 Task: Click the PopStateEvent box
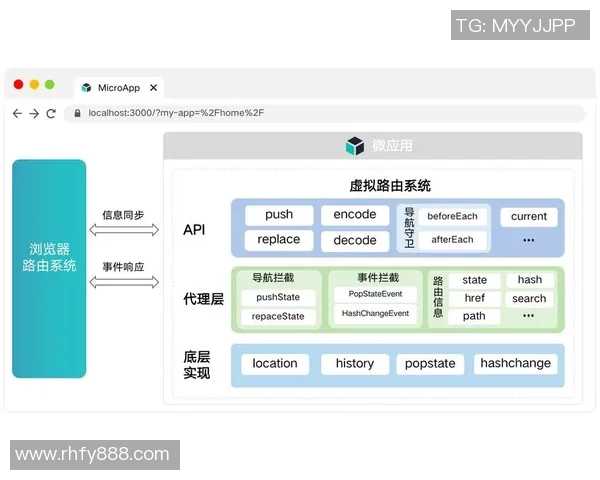click(x=375, y=294)
